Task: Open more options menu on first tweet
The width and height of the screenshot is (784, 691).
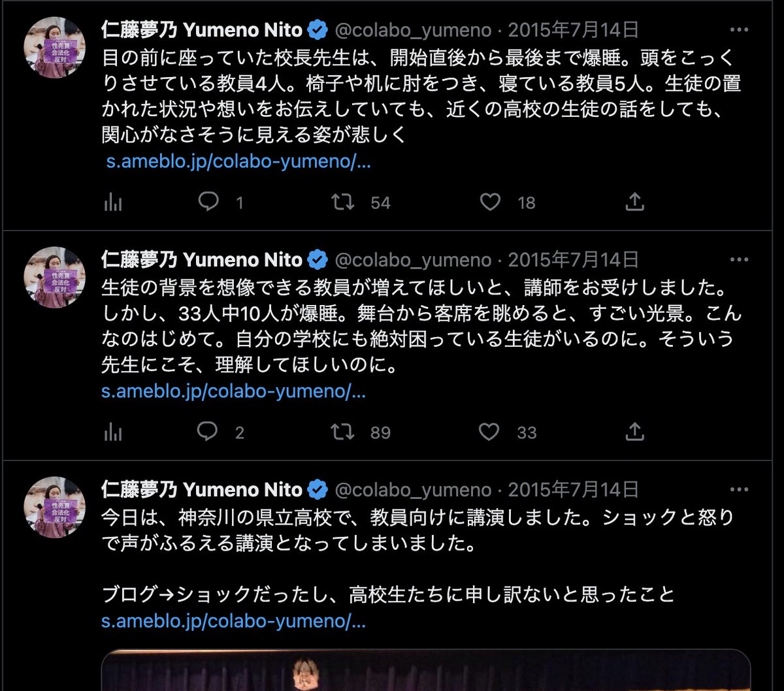Action: [738, 30]
